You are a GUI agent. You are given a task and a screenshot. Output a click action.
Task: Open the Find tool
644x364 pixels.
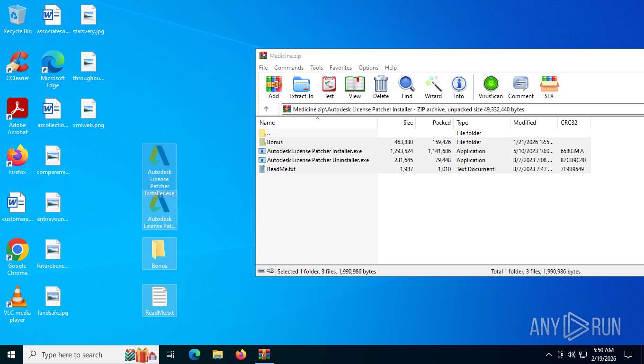407,88
